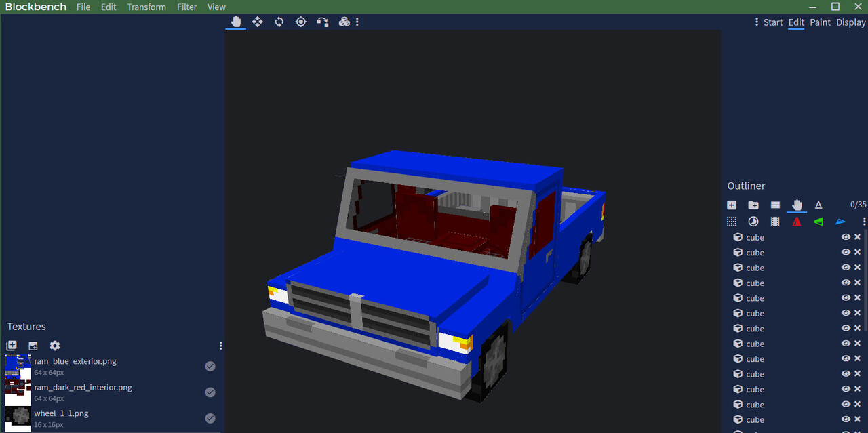Toggle visibility of the last listed cube

pos(845,419)
